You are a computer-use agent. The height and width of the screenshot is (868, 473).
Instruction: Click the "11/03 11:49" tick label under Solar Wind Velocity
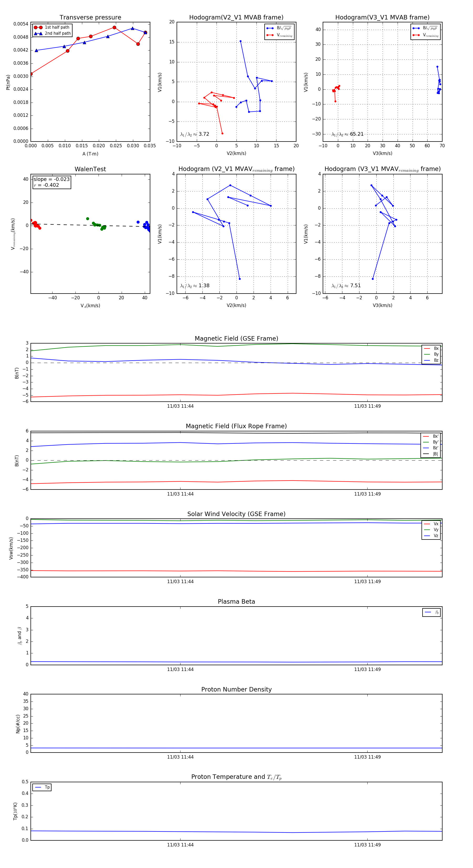pyautogui.click(x=367, y=582)
